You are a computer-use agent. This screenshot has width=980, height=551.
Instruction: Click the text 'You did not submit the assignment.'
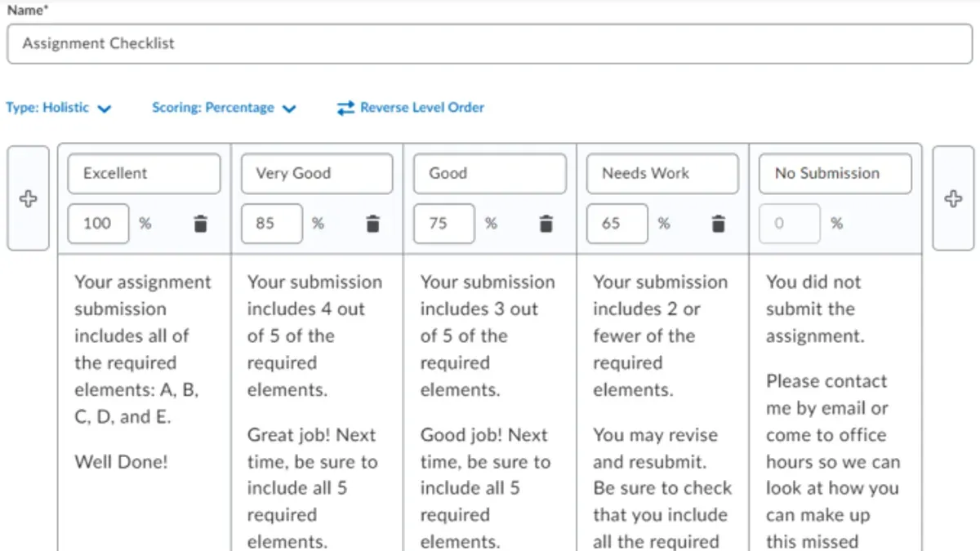tap(814, 309)
